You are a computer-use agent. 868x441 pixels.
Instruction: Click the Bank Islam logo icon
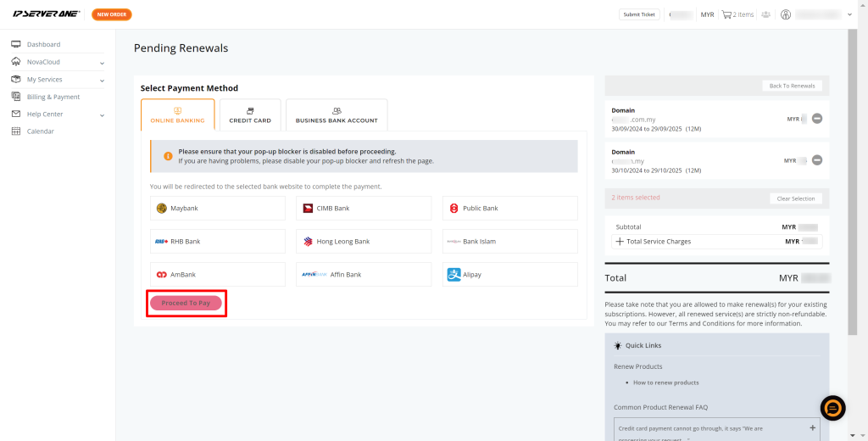(x=454, y=242)
